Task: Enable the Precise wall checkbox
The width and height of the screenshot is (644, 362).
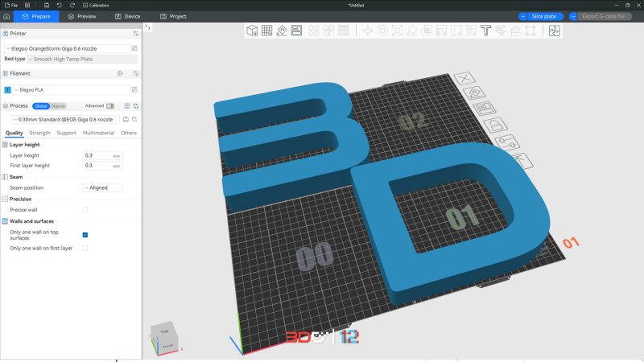Action: 85,209
